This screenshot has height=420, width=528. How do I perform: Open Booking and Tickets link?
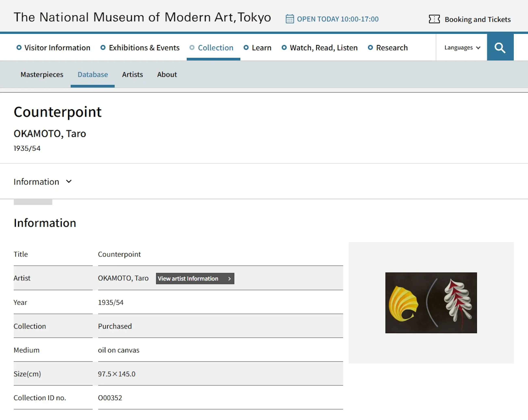pos(477,19)
